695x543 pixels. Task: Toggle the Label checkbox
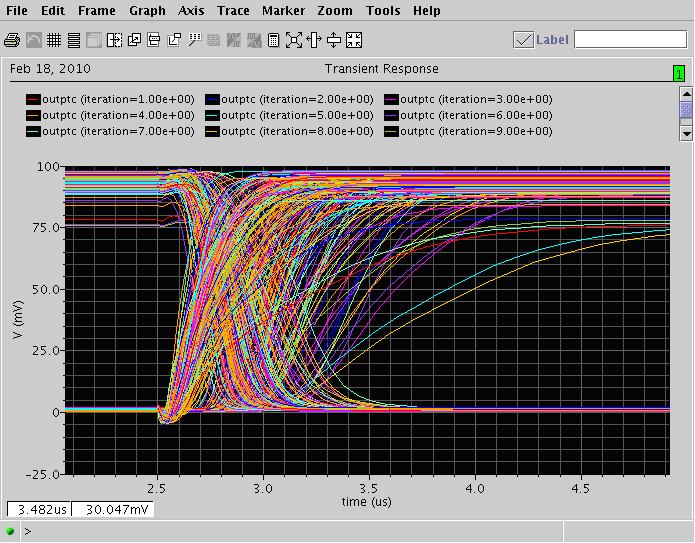(x=523, y=40)
